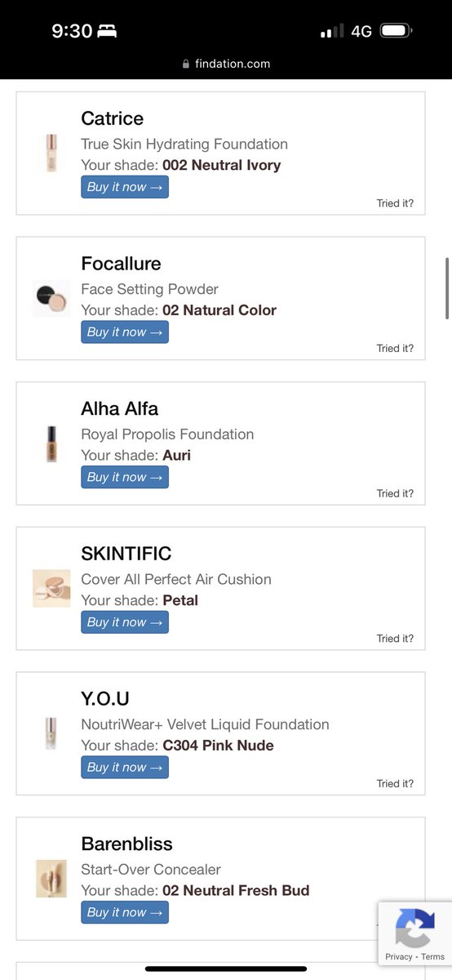Open the reCAPTCHA Privacy link

pos(399,957)
